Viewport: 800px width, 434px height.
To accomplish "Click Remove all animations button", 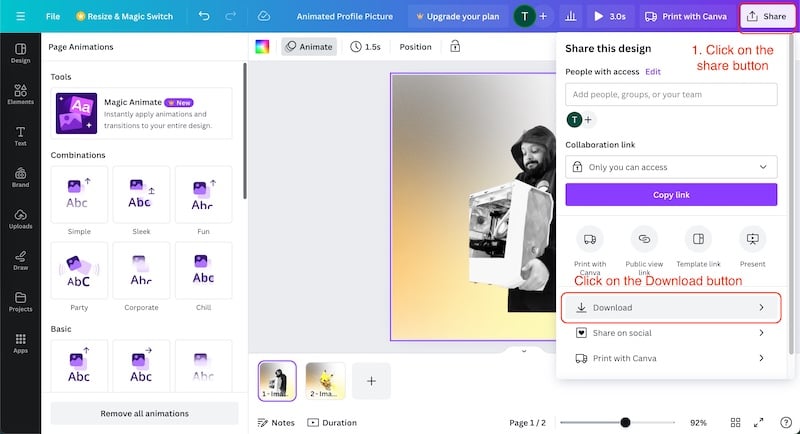I will click(144, 413).
